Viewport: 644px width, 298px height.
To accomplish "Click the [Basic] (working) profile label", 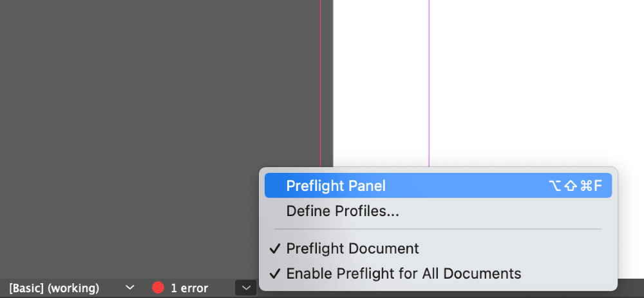I will tap(54, 288).
